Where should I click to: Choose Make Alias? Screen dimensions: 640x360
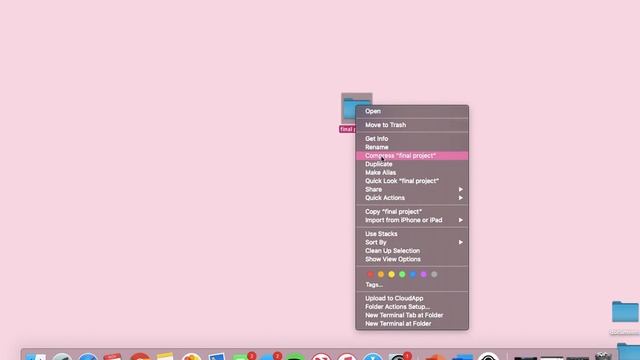(412, 173)
